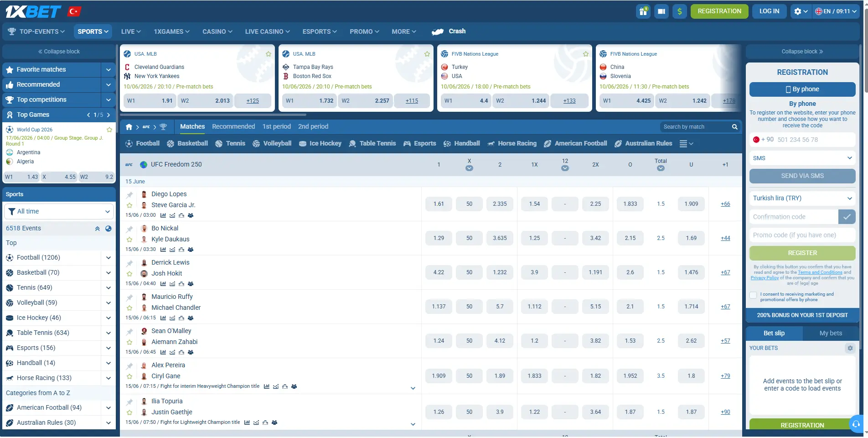This screenshot has height=438, width=868.
Task: Expand the Top competitions section
Action: point(108,100)
